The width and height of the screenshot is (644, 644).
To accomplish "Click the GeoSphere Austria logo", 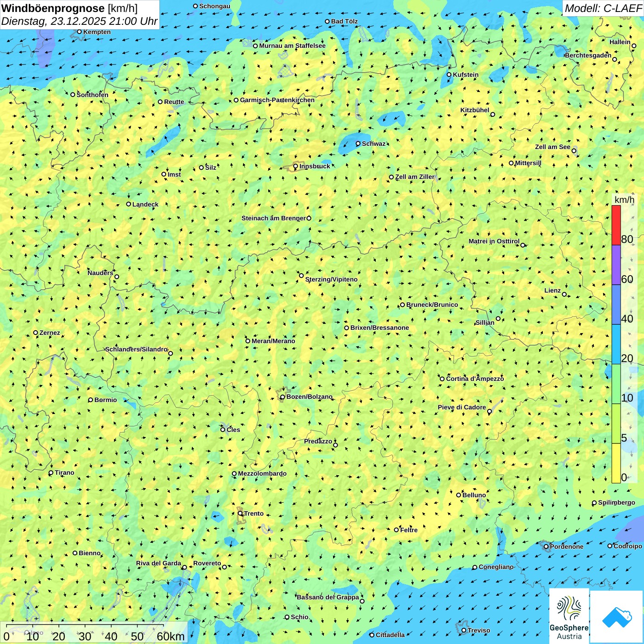I will (x=569, y=615).
